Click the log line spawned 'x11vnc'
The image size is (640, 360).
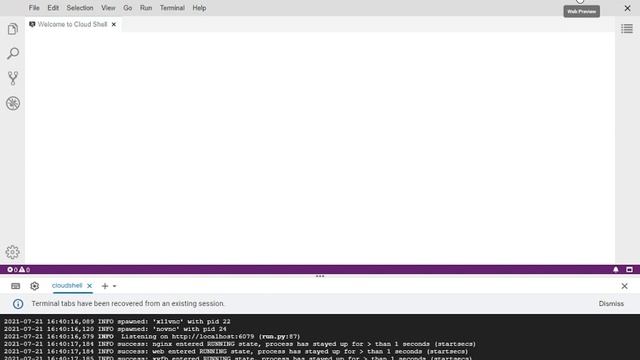pyautogui.click(x=117, y=322)
